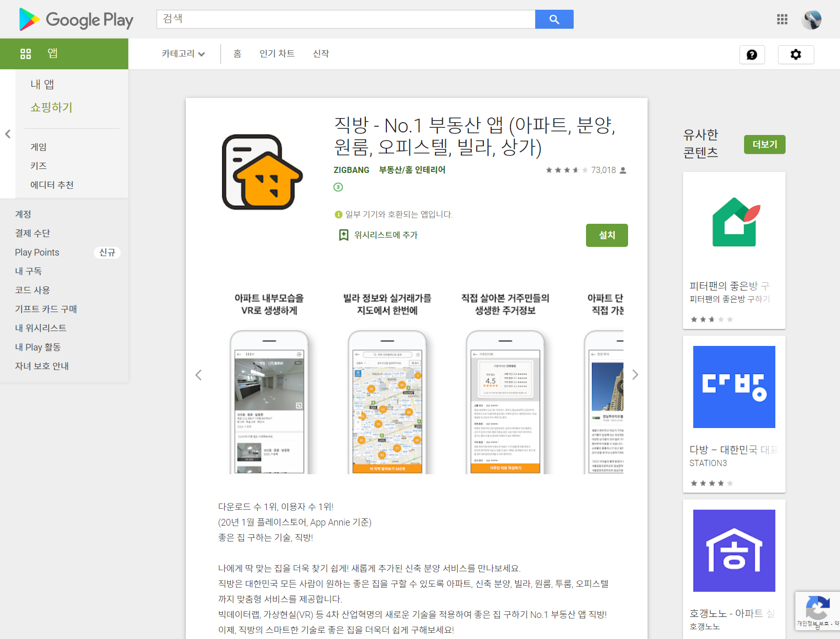Open 계정 settings link
This screenshot has width=840, height=639.
tap(23, 214)
